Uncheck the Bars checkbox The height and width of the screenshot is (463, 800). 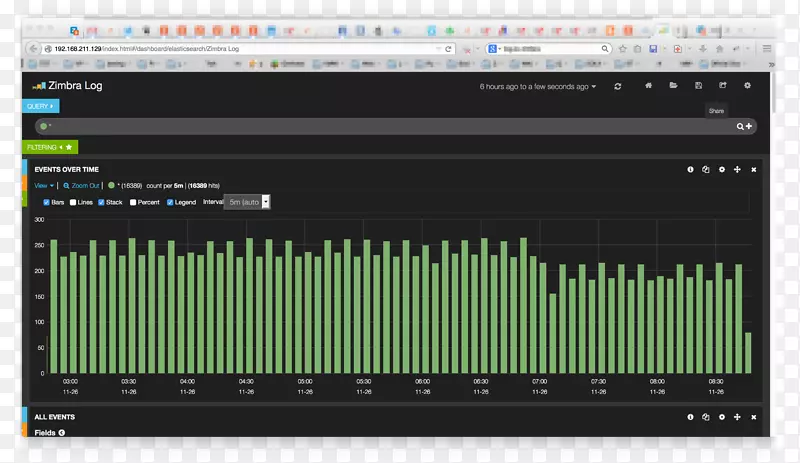coord(46,202)
